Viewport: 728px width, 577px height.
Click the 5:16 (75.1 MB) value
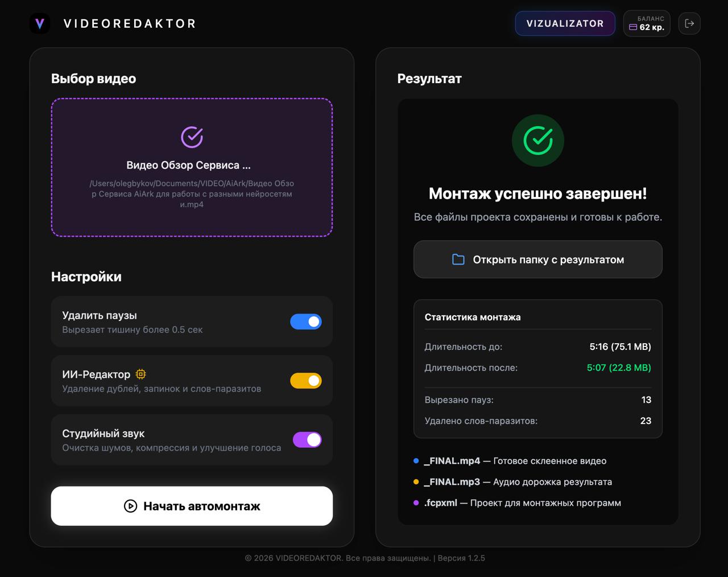coord(621,347)
